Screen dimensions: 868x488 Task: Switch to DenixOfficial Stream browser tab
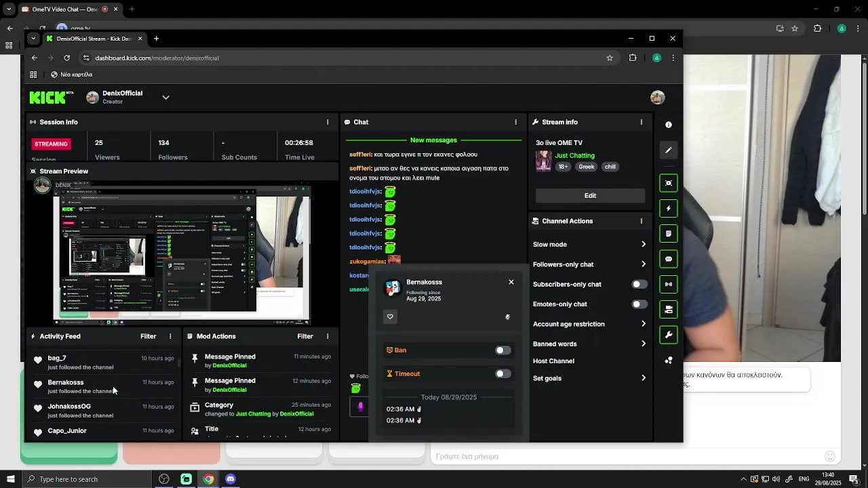(94, 39)
